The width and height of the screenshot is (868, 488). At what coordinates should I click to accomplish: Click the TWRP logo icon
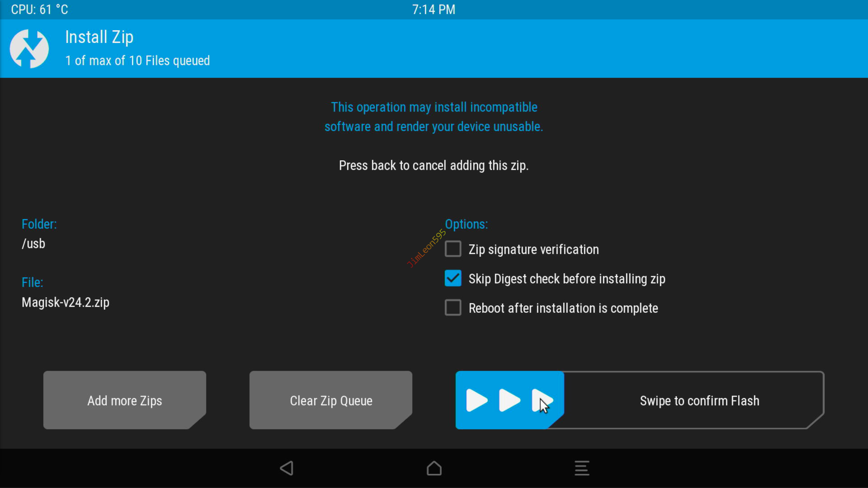(29, 48)
